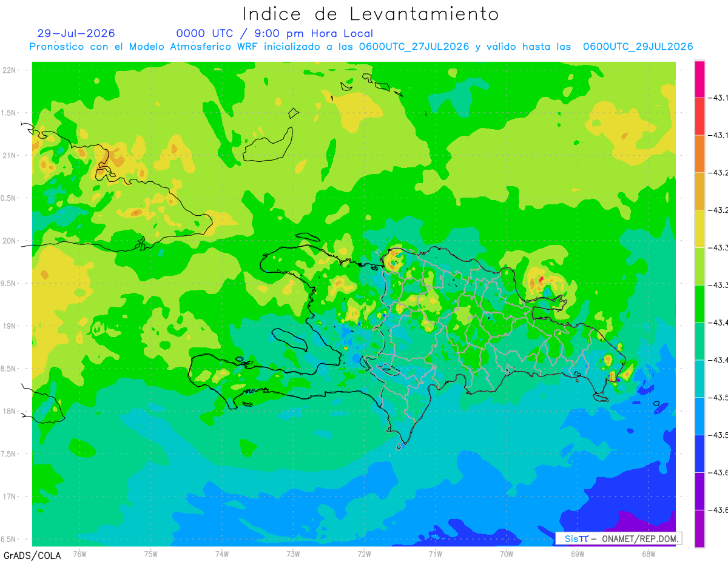The image size is (728, 562).
Task: Click the yellow-green color bar swatch
Action: (699, 267)
